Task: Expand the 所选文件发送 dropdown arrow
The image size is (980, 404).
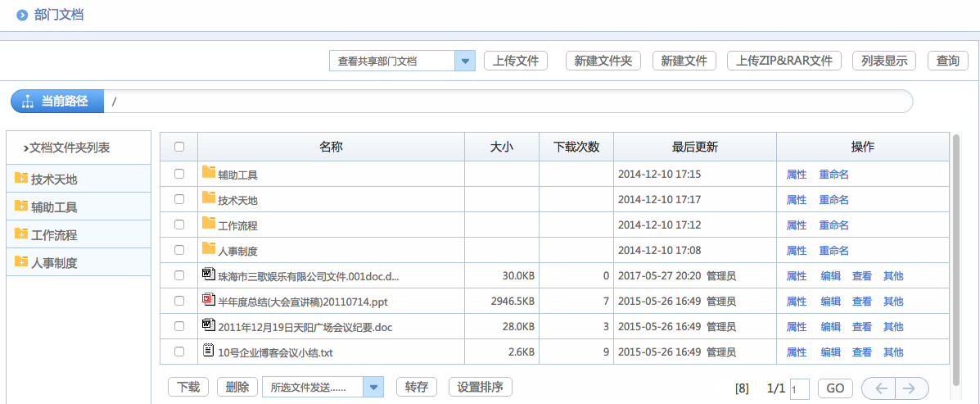Action: (373, 388)
